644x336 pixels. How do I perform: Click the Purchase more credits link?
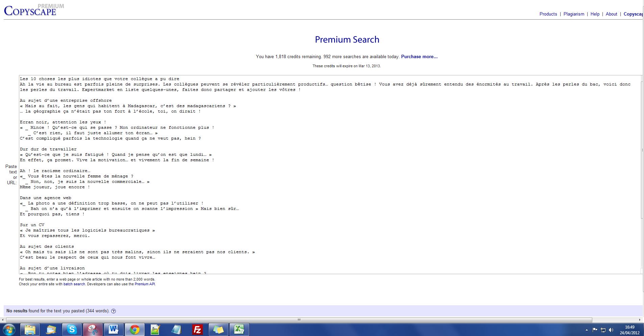(419, 56)
